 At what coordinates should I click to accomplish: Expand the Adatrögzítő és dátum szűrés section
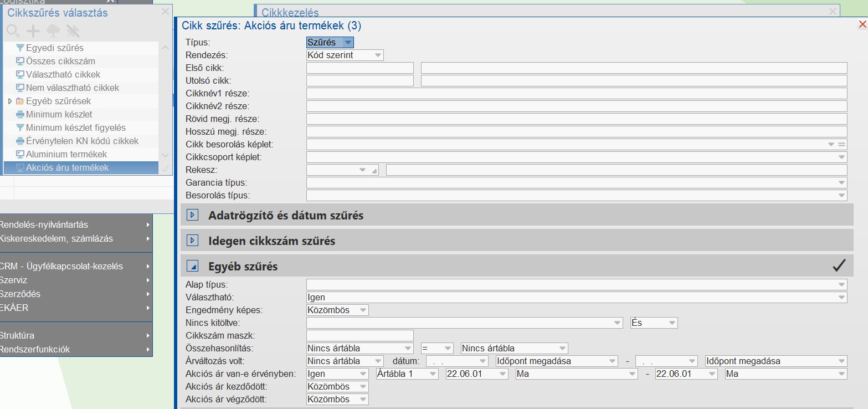[193, 215]
